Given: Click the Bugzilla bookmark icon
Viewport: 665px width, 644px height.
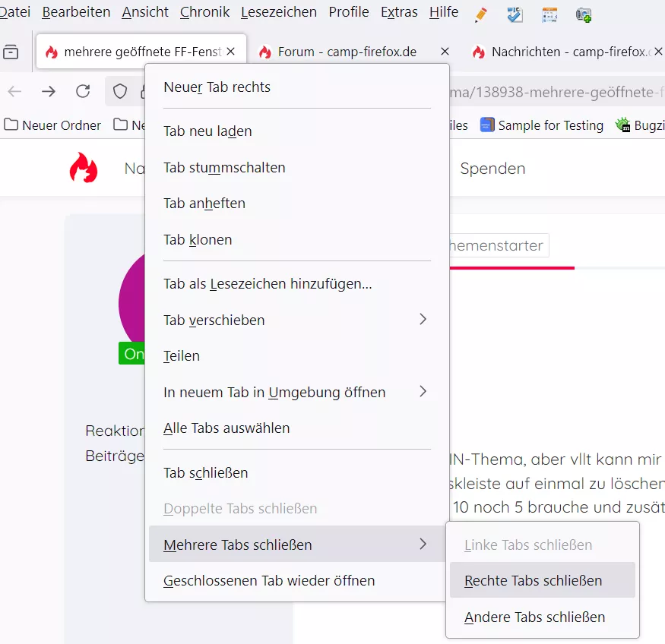Looking at the screenshot, I should 623,125.
